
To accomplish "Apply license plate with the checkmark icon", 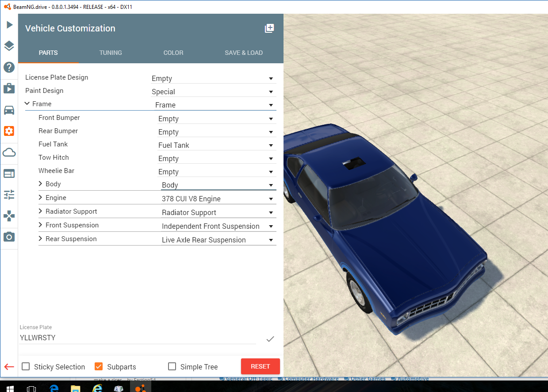I will [x=270, y=339].
